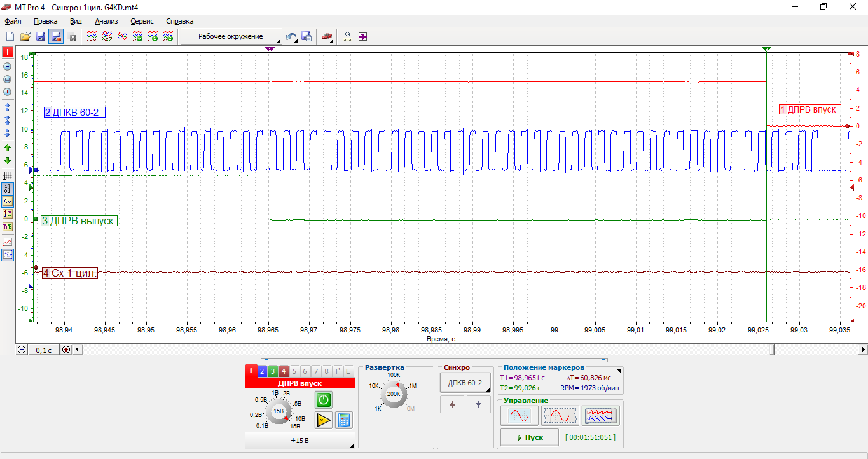Click the first waveform layout icon
Screen dimensions: 868x459
click(92, 37)
